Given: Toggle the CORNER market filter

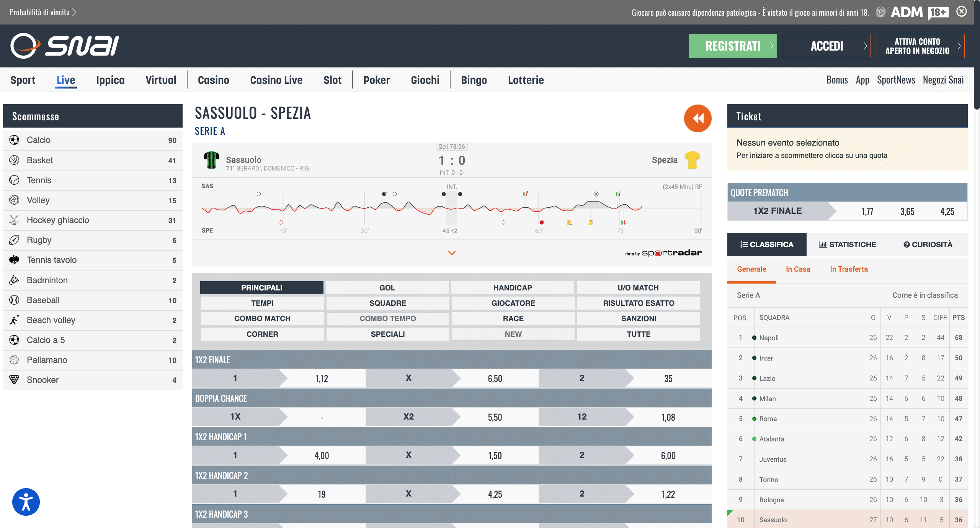Looking at the screenshot, I should (x=262, y=334).
